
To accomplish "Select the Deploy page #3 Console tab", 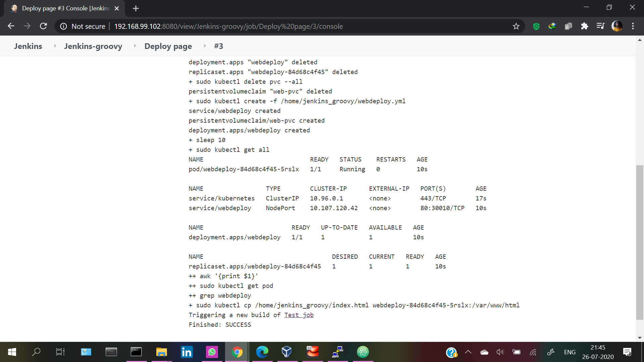I will point(65,8).
